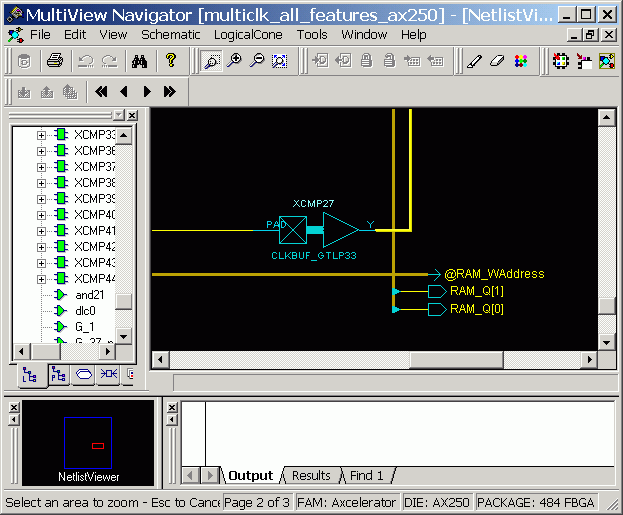Open the Help menu

[414, 35]
